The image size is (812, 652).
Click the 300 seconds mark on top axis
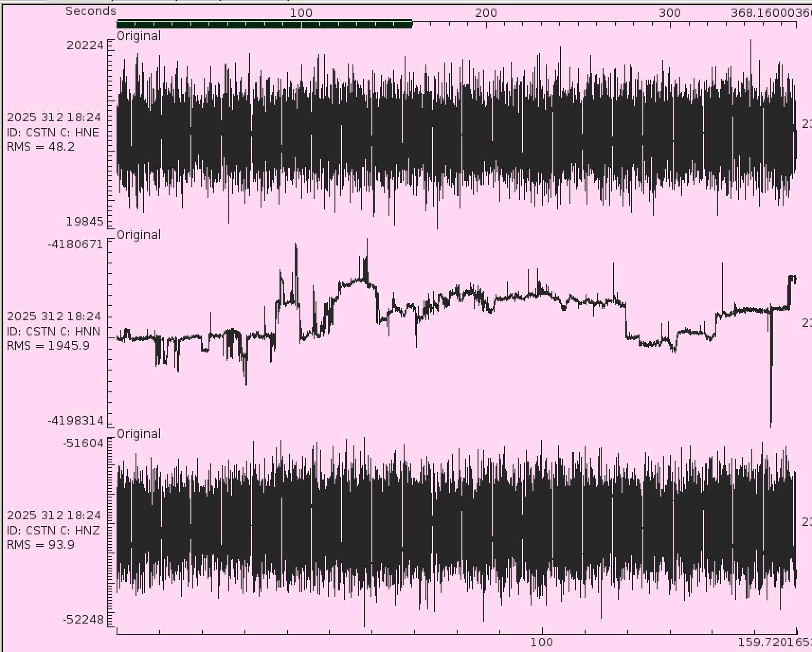tap(669, 13)
